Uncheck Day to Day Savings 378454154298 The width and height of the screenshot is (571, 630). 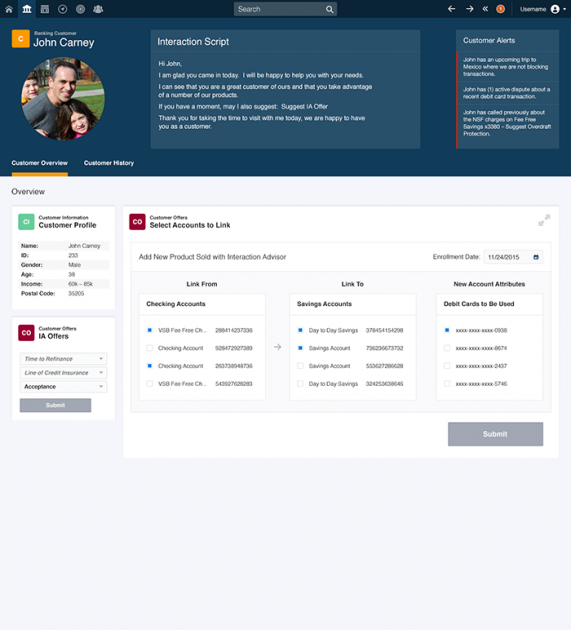300,330
